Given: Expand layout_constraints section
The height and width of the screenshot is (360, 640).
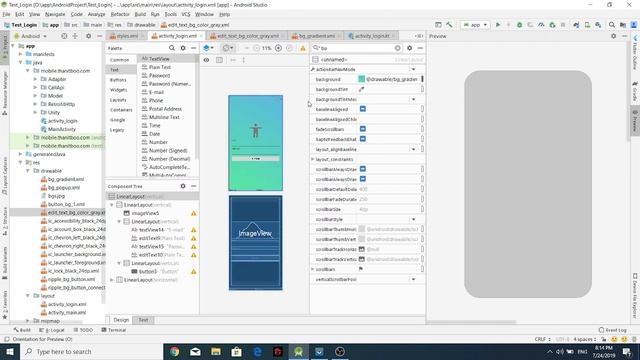Looking at the screenshot, I should pyautogui.click(x=313, y=159).
